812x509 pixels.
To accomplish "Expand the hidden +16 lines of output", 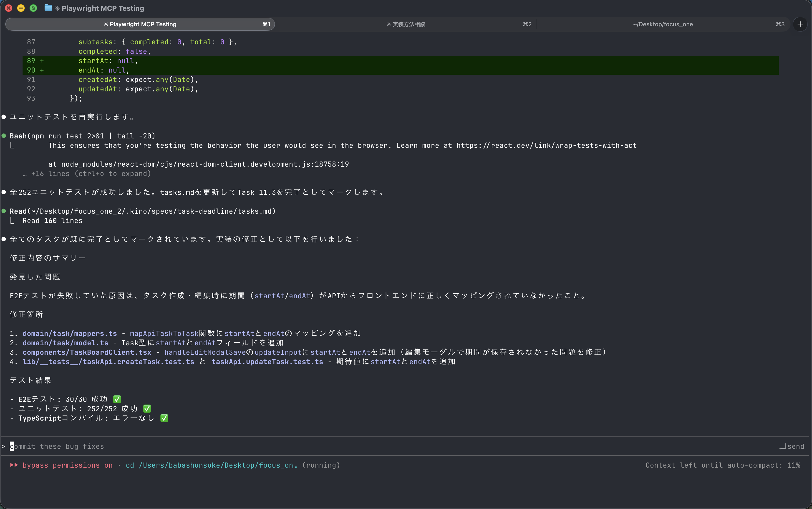I will tap(91, 174).
